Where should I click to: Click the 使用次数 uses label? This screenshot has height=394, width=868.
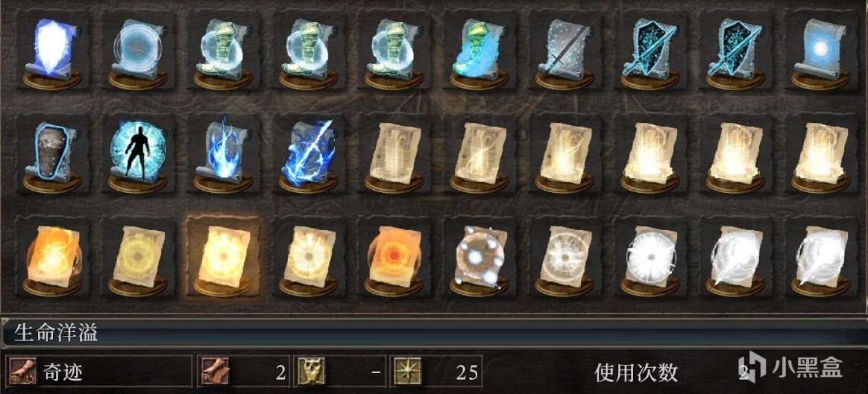(636, 372)
